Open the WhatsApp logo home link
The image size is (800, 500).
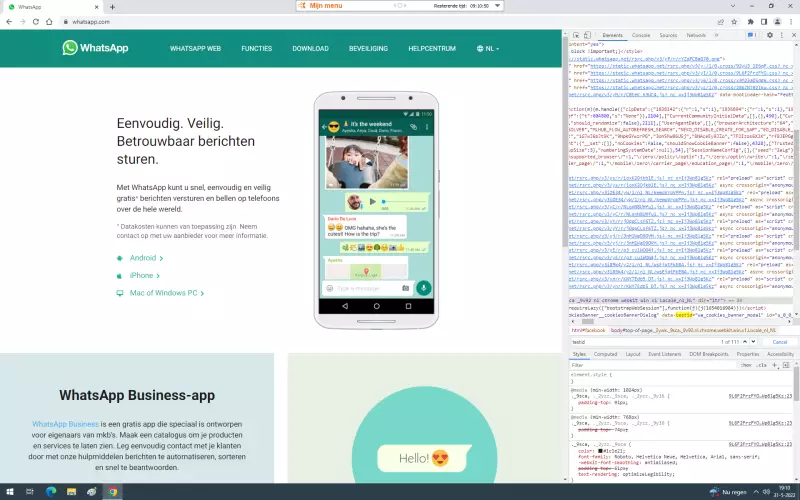(x=95, y=48)
